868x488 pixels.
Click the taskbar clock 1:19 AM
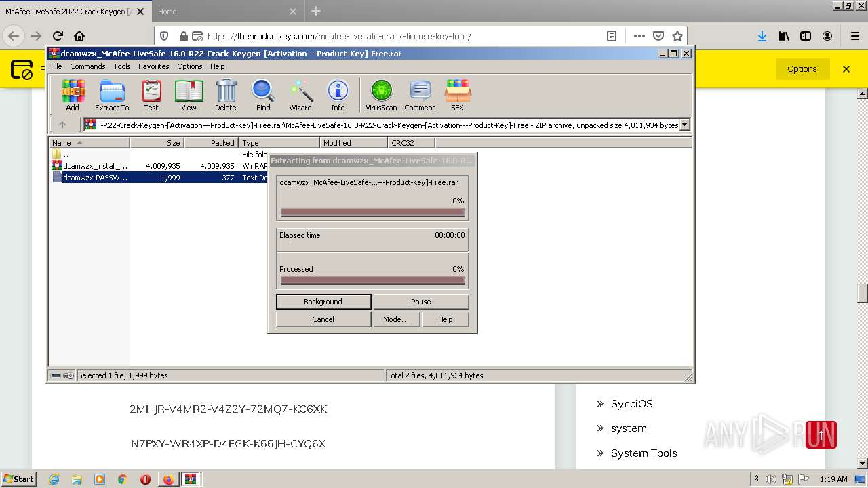[x=833, y=479]
